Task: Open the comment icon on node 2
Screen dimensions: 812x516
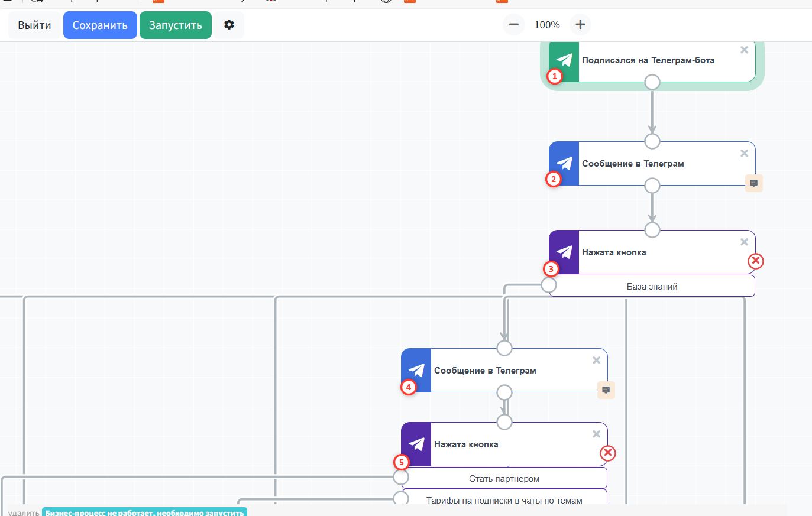Action: [753, 183]
